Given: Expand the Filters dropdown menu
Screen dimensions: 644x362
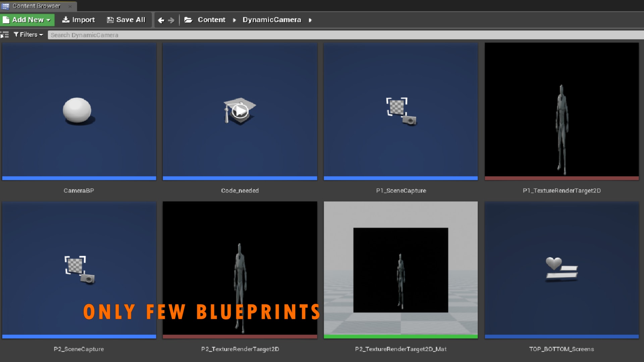Looking at the screenshot, I should pyautogui.click(x=41, y=35).
